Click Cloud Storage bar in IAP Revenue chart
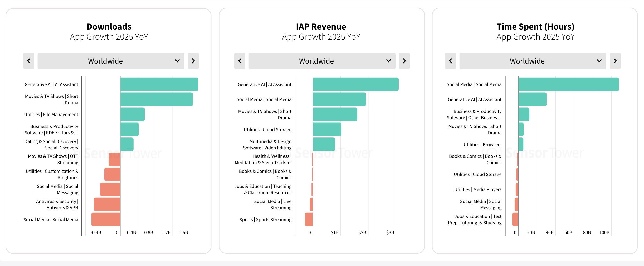The width and height of the screenshot is (644, 266). click(x=327, y=129)
